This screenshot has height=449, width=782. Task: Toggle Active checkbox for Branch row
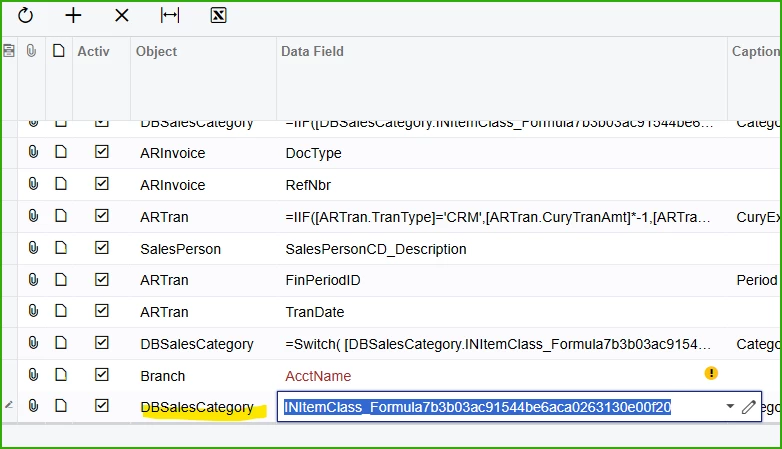coord(102,374)
